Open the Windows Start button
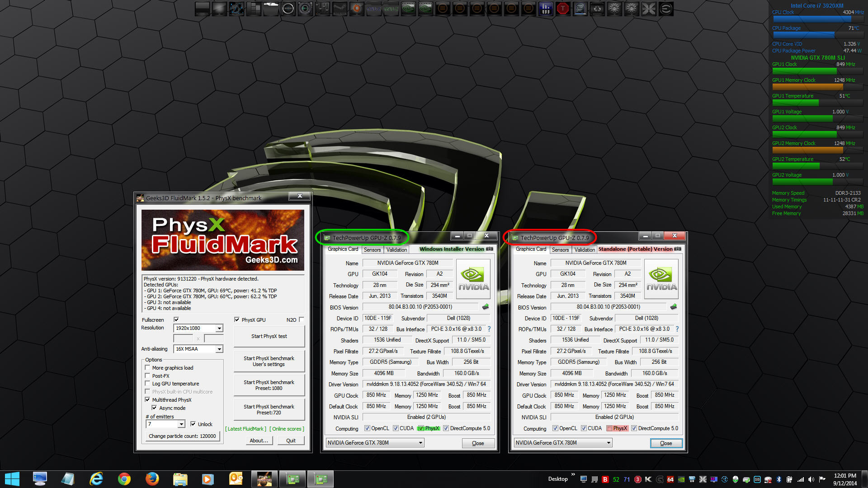 tap(12, 479)
